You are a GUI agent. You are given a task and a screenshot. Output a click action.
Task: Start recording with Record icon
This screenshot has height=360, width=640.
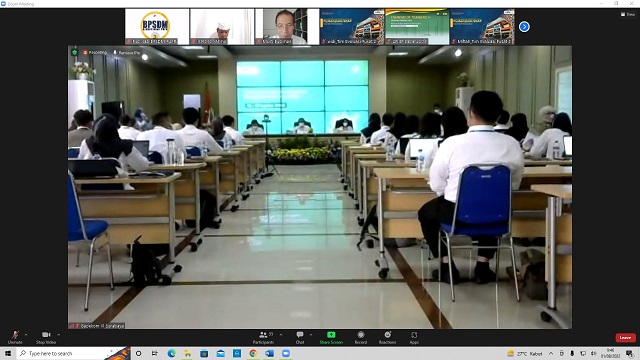[x=360, y=337]
